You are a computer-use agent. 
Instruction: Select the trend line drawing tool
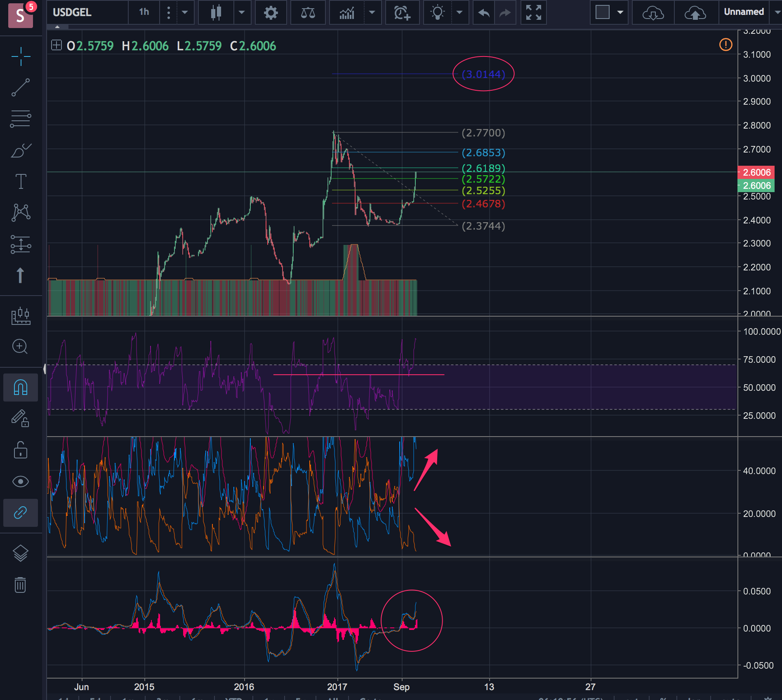coord(21,87)
